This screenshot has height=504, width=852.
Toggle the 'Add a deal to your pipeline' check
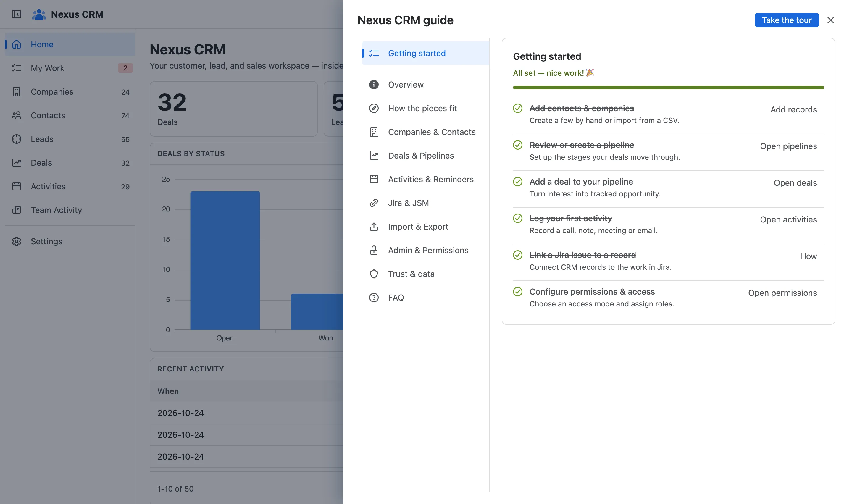point(517,182)
